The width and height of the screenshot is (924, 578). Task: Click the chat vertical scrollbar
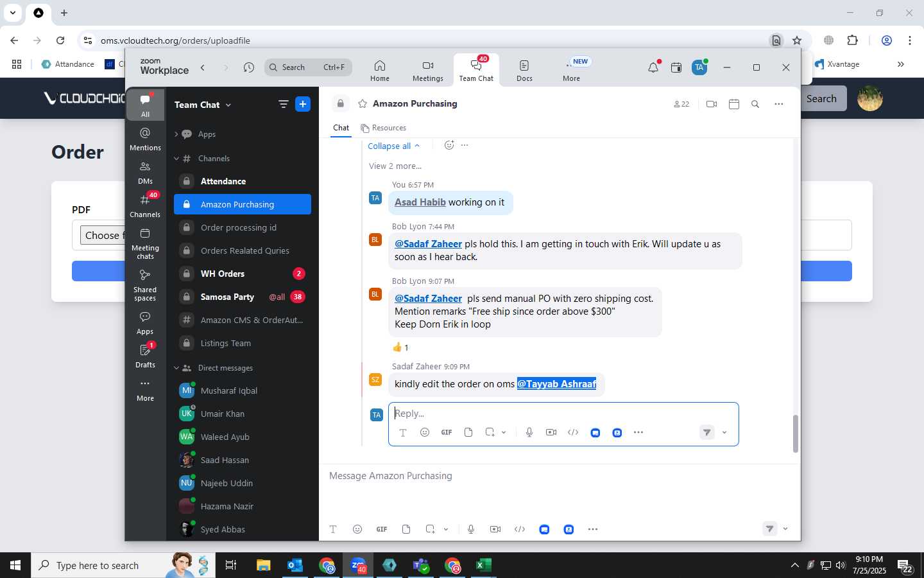tap(795, 434)
